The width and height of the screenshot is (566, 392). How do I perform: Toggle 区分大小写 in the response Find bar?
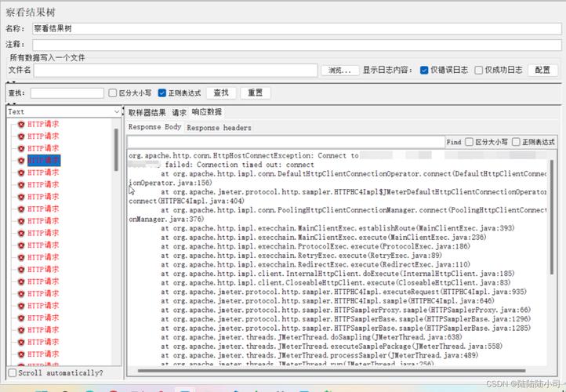point(470,142)
